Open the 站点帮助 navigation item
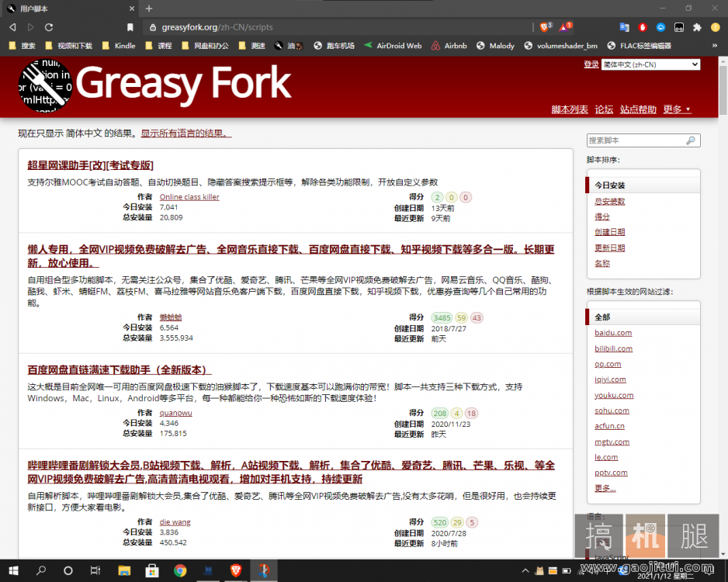 coord(638,109)
